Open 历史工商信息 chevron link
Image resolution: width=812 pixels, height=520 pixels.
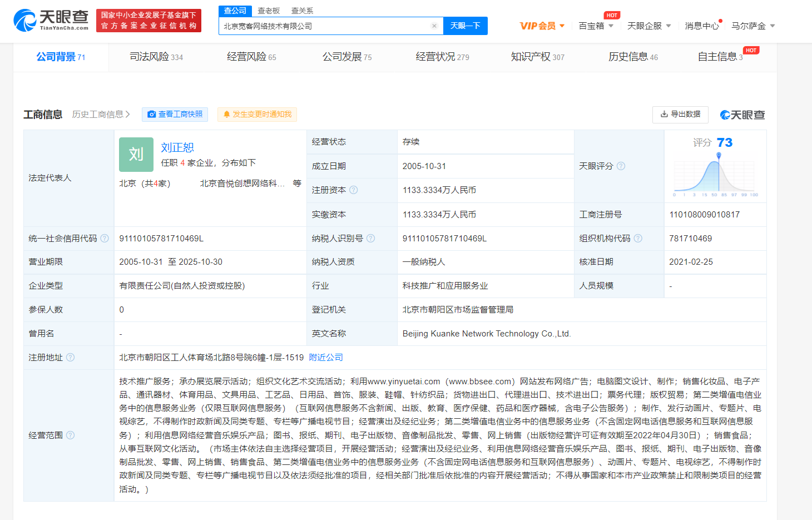(x=101, y=115)
